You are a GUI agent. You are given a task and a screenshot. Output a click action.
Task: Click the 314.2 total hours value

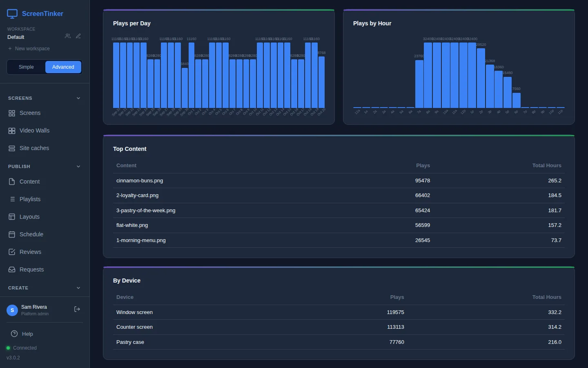pos(555,327)
